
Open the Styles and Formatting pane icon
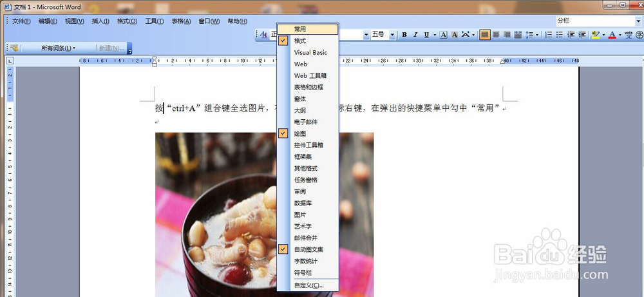[x=263, y=35]
